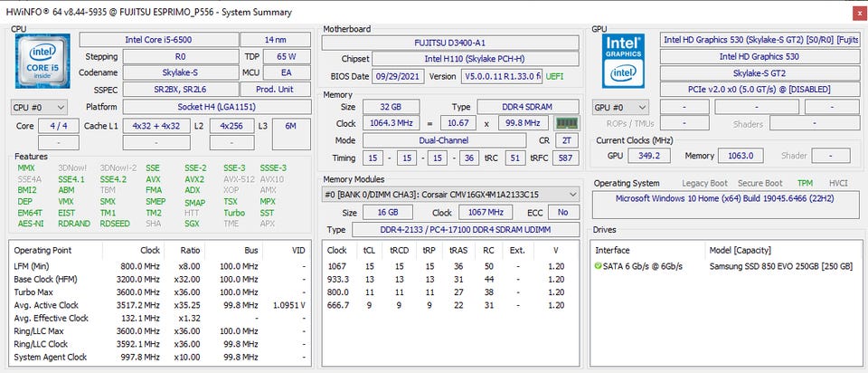Click the BIOS version V5.0.0.11 field
This screenshot has width=868, height=373.
tap(502, 76)
